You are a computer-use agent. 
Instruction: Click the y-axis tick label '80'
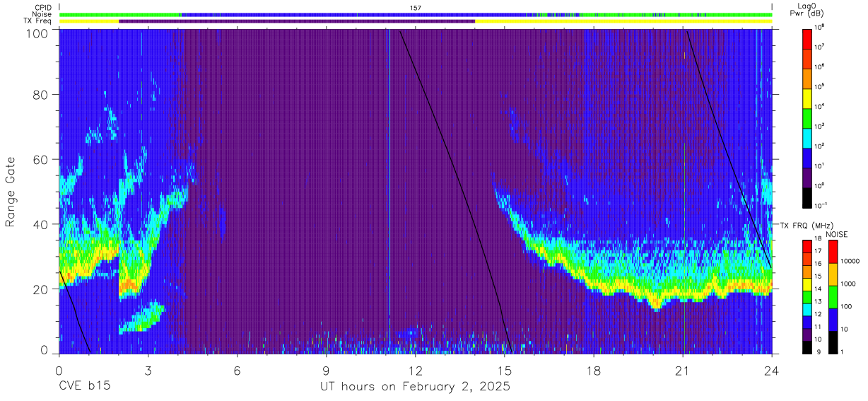pos(40,95)
